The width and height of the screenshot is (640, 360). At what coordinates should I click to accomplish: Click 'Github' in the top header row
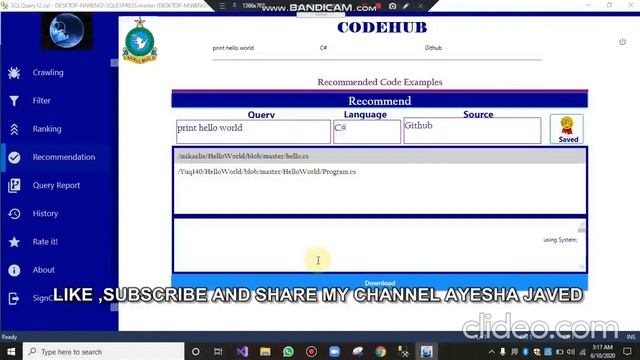[433, 48]
